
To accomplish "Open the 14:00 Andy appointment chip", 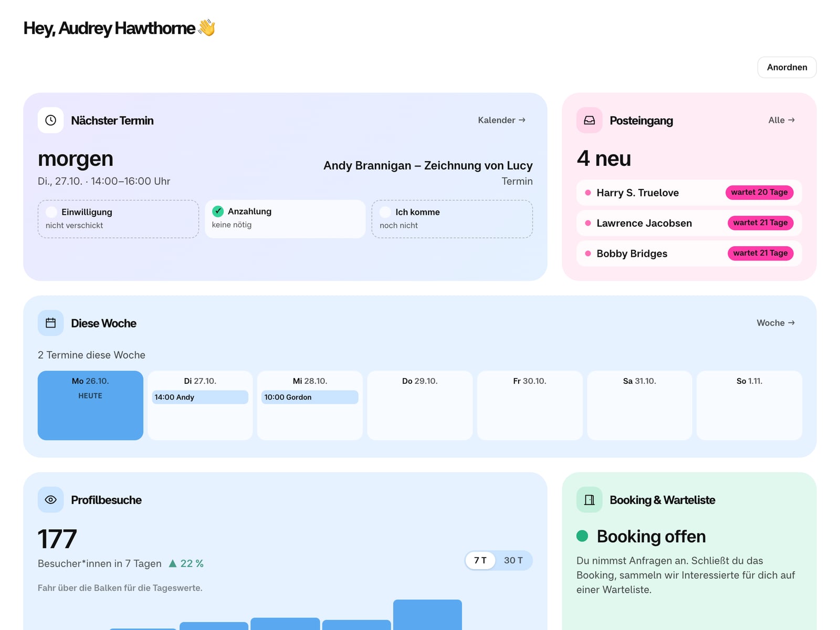I will pos(200,397).
